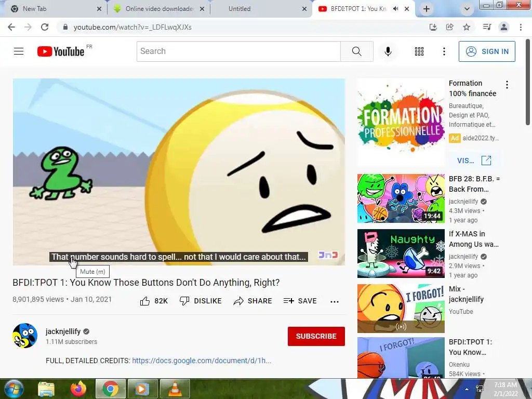
Task: Click the SHARE arrow button
Action: tap(253, 301)
